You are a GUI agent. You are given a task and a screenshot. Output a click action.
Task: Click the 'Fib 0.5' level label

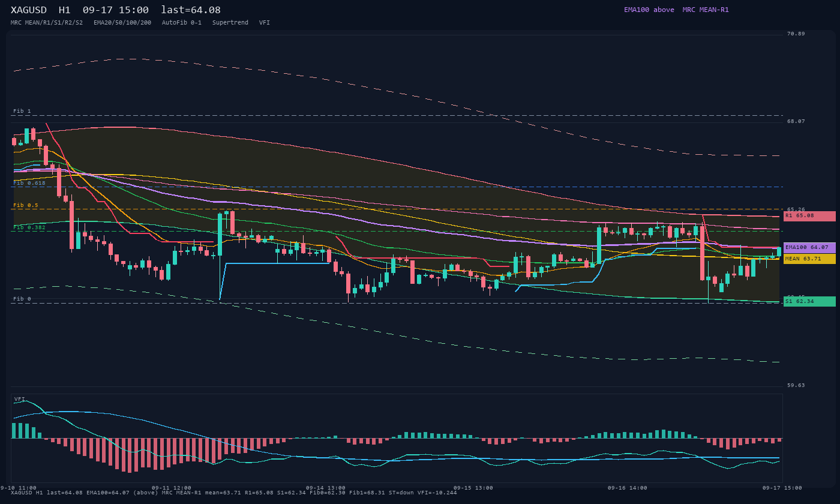(x=26, y=205)
